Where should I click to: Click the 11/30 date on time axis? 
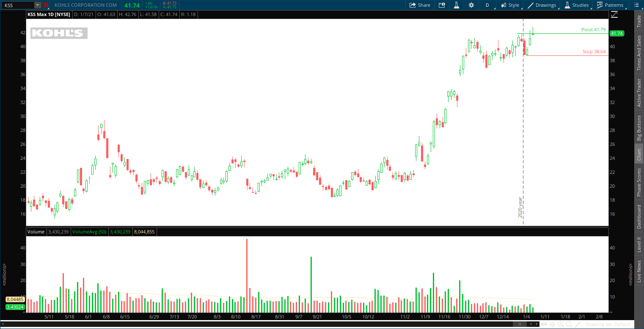point(465,316)
